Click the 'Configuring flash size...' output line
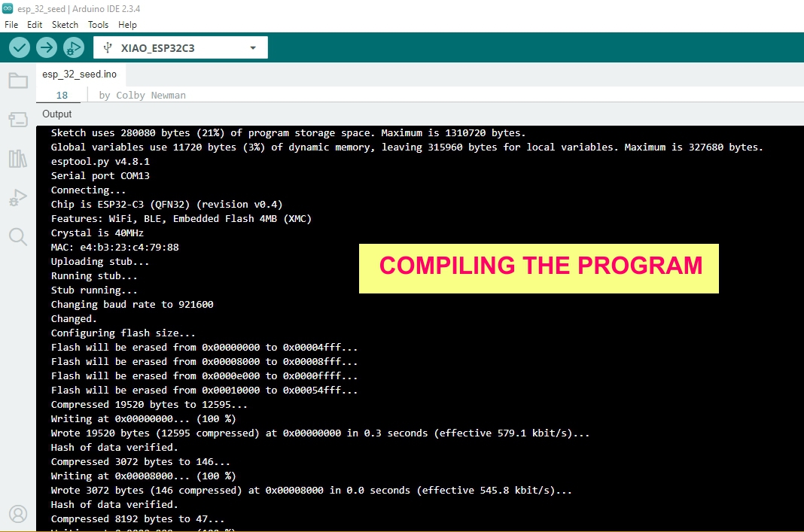The height and width of the screenshot is (532, 804). (123, 333)
